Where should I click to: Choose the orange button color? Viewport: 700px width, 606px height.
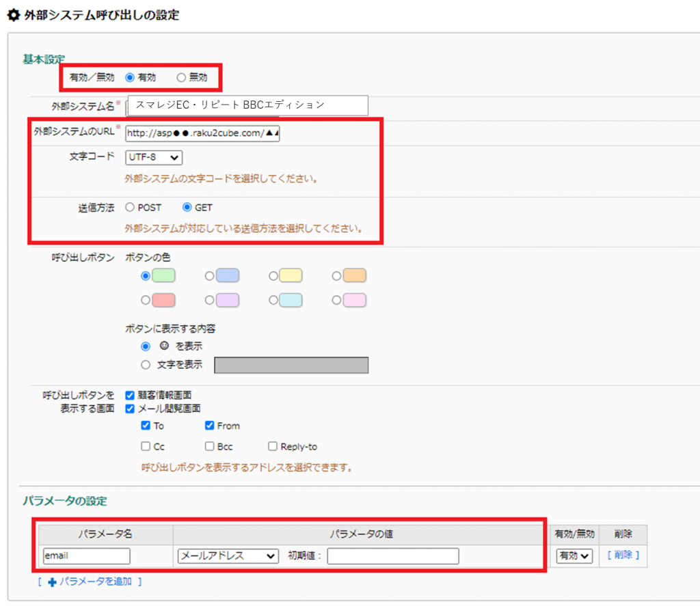tap(336, 276)
